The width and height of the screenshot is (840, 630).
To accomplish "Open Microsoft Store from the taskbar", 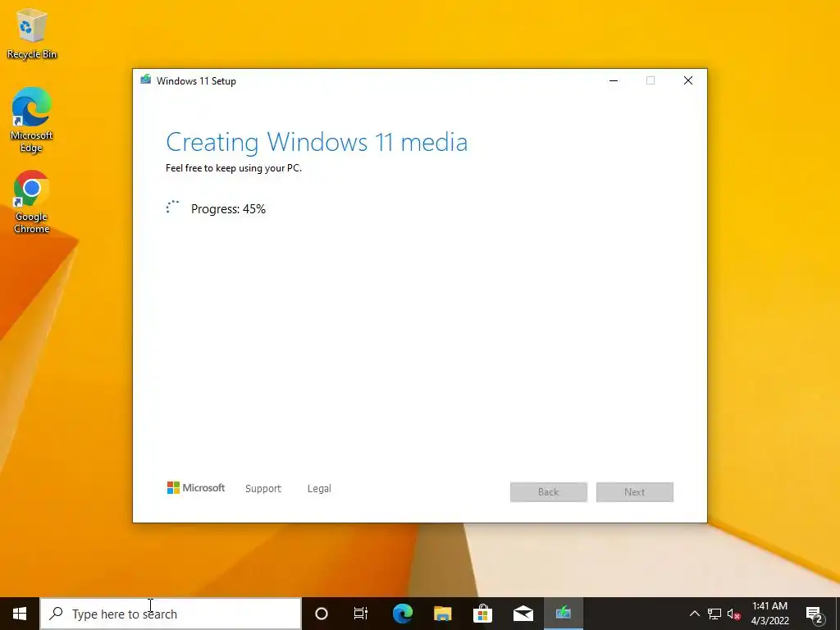I will 482,614.
